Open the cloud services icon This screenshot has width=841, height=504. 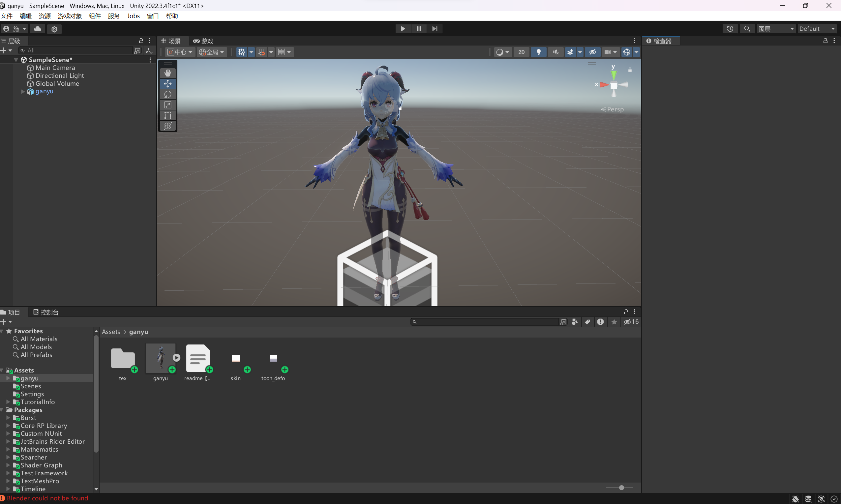[x=38, y=29]
